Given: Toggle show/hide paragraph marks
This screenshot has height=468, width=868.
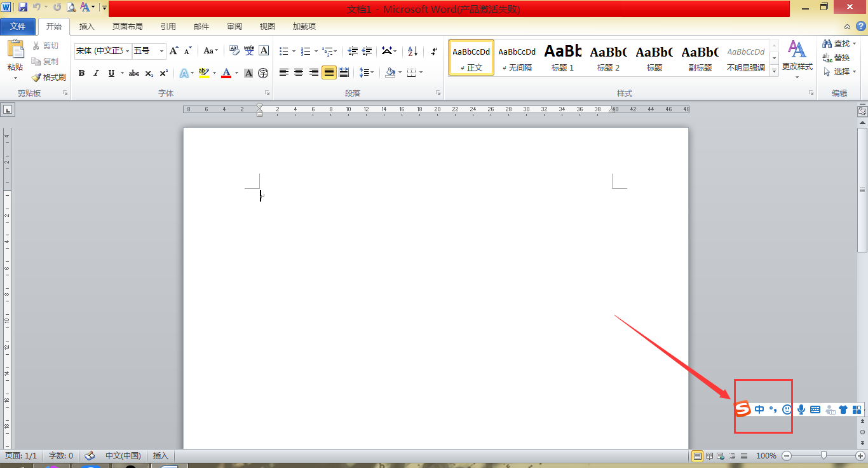Looking at the screenshot, I should click(x=435, y=51).
